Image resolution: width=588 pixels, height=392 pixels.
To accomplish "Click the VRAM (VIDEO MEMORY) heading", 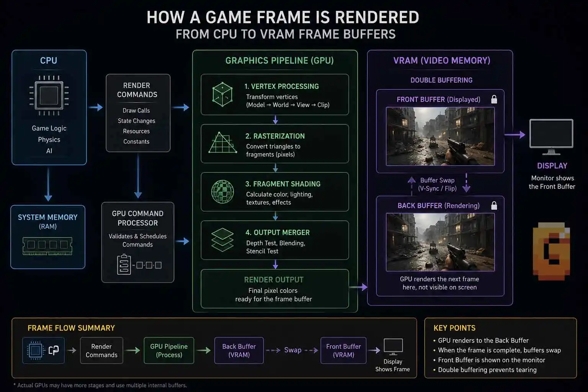I will 442,60.
